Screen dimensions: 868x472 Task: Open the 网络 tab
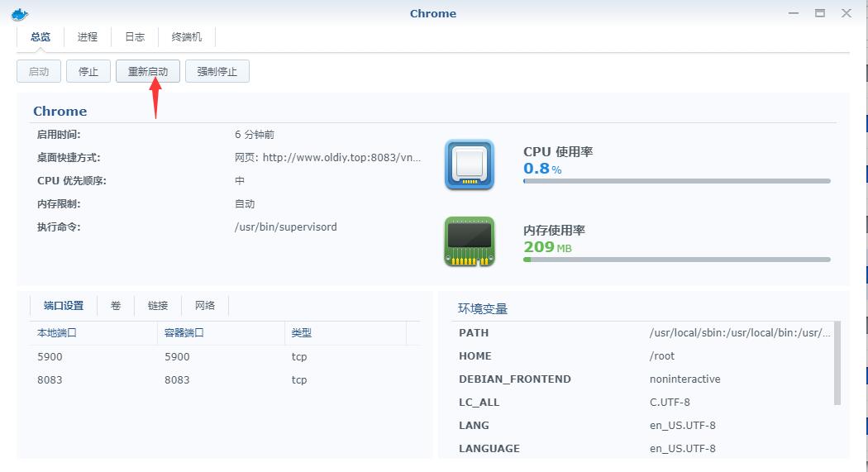[205, 306]
